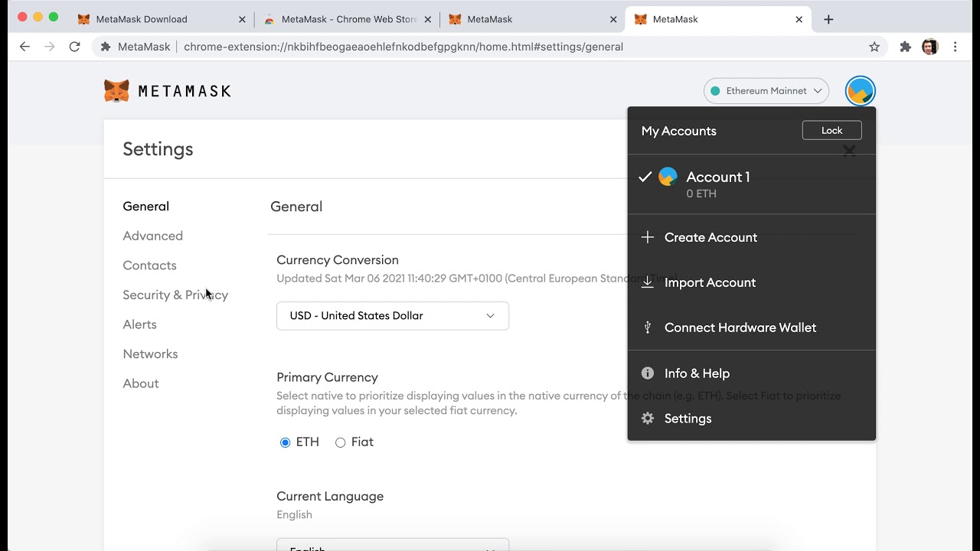
Task: Click the MetaMask fox logo
Action: coord(116,91)
